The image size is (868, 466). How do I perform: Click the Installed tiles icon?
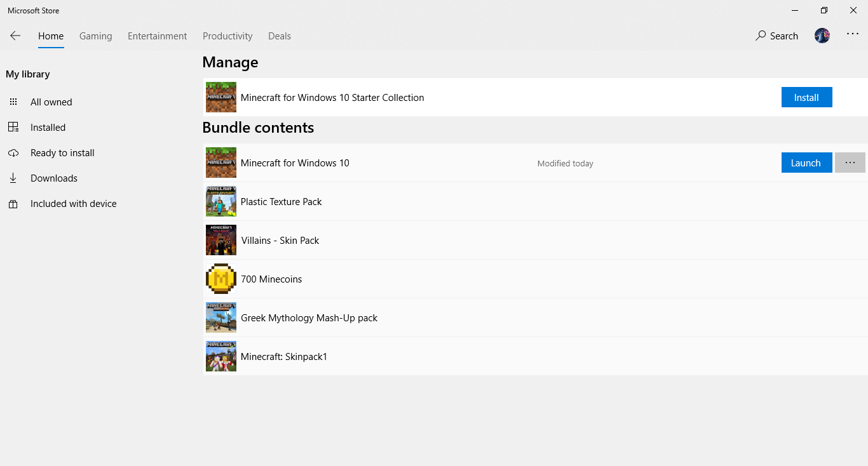[13, 128]
